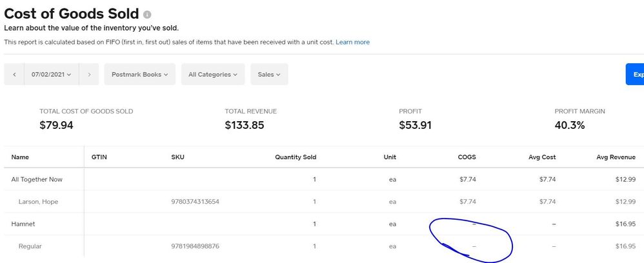Click the blue Export button
The image size is (644, 263).
click(635, 74)
